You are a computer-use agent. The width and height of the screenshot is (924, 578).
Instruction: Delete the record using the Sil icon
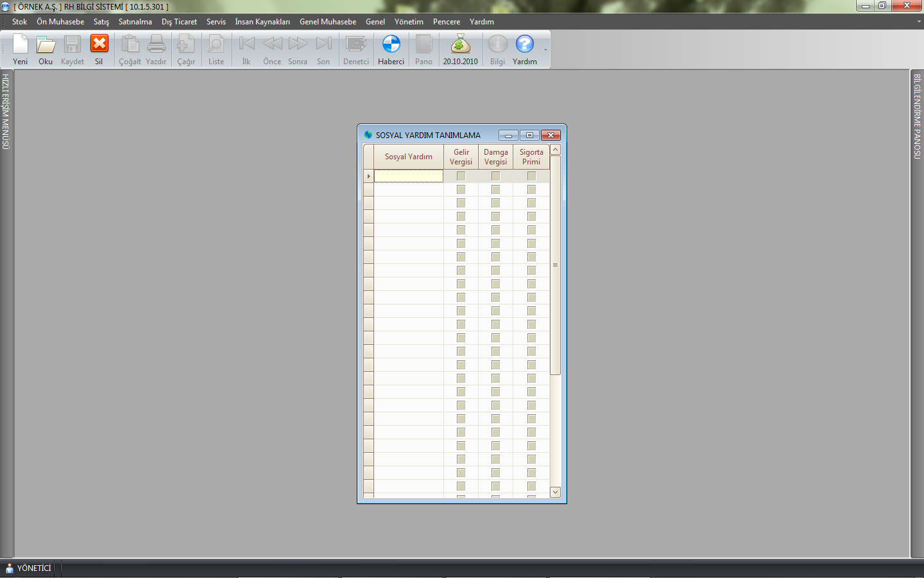point(99,49)
